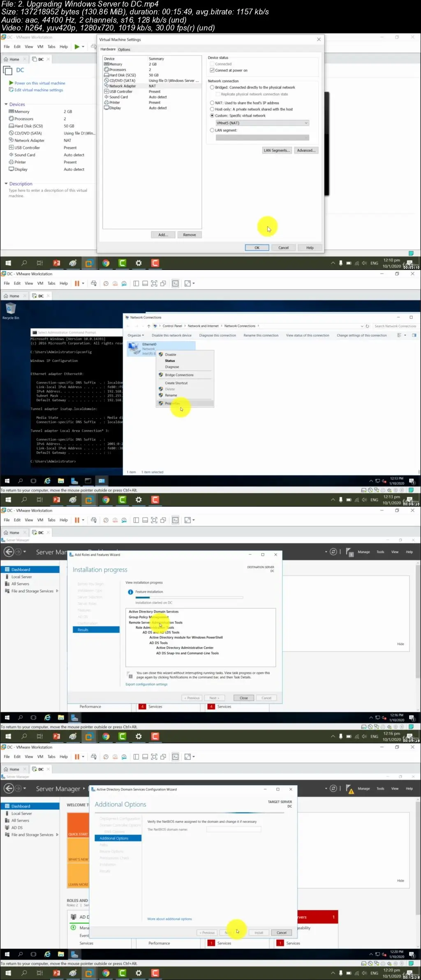This screenshot has height=980, width=421.
Task: Select the LAN segment radio button
Action: [x=212, y=130]
